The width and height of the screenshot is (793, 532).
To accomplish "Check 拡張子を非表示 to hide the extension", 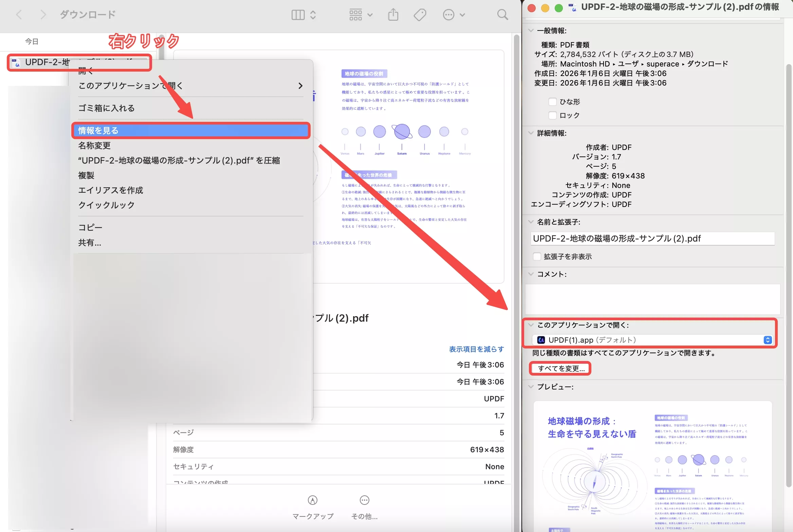I will click(x=537, y=256).
